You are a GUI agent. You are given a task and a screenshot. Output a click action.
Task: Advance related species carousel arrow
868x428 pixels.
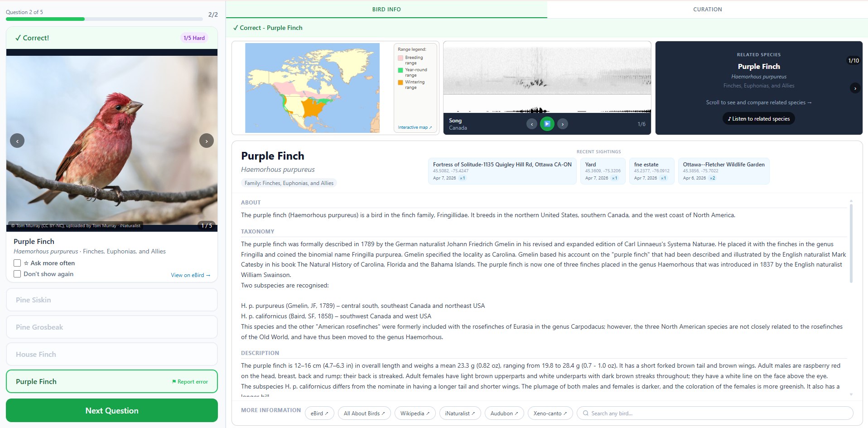pos(855,88)
